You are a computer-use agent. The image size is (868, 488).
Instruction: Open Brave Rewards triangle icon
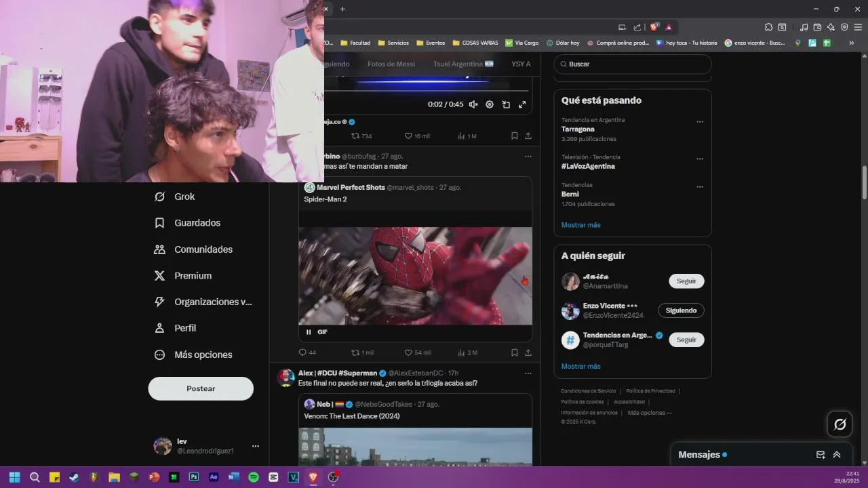[x=669, y=27]
